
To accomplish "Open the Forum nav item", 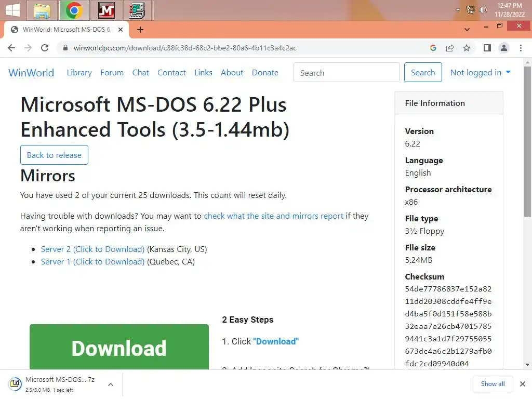I will 112,73.
